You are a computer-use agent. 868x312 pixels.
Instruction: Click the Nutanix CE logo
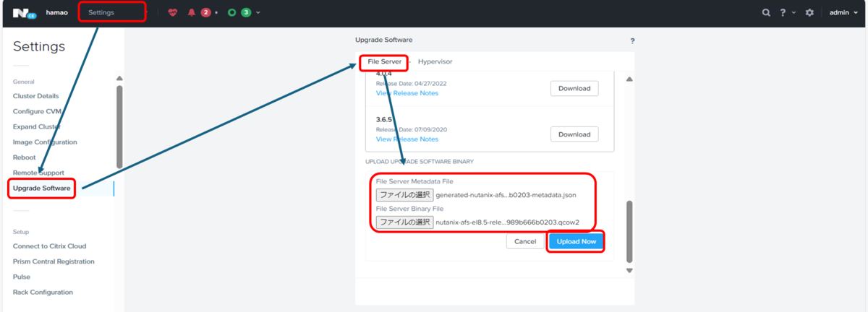(x=24, y=12)
